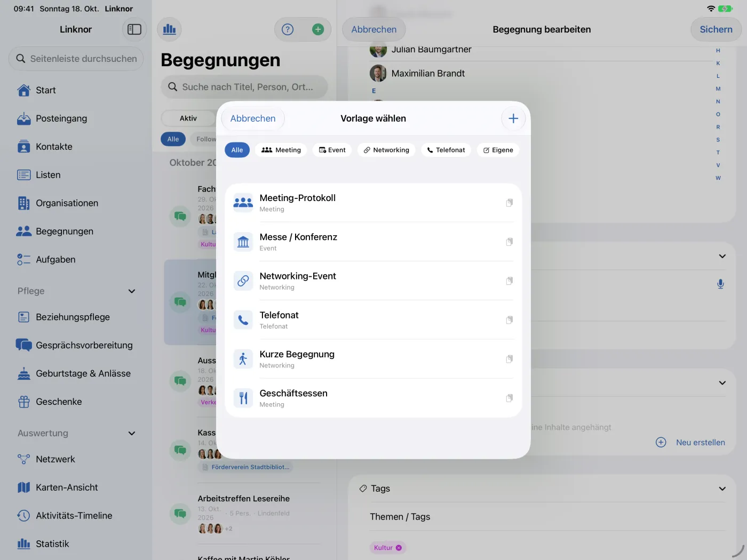Open Karten-Ansicht in sidebar
This screenshot has height=560, width=747.
coord(76,487)
